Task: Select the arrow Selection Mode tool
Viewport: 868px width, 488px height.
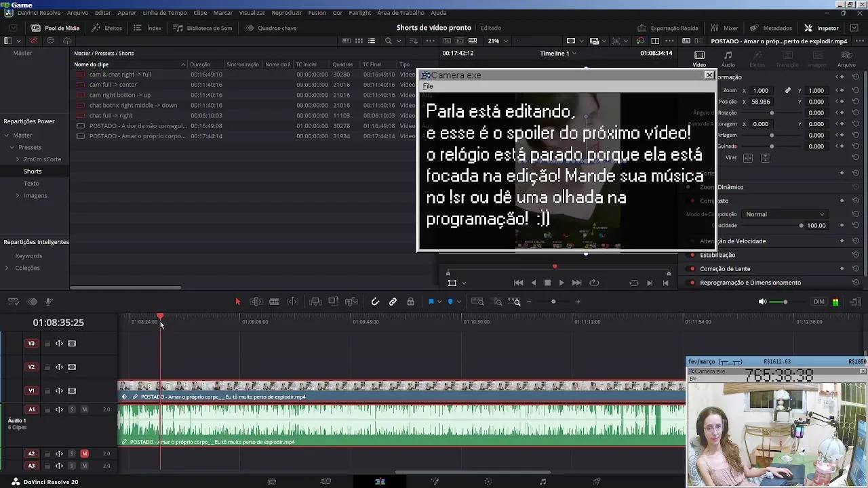Action: 238,302
